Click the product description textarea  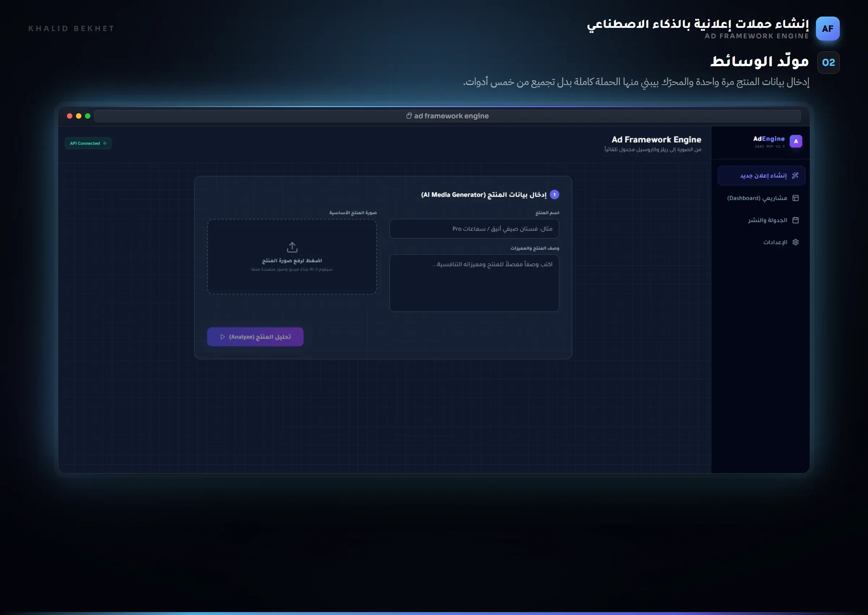click(474, 283)
